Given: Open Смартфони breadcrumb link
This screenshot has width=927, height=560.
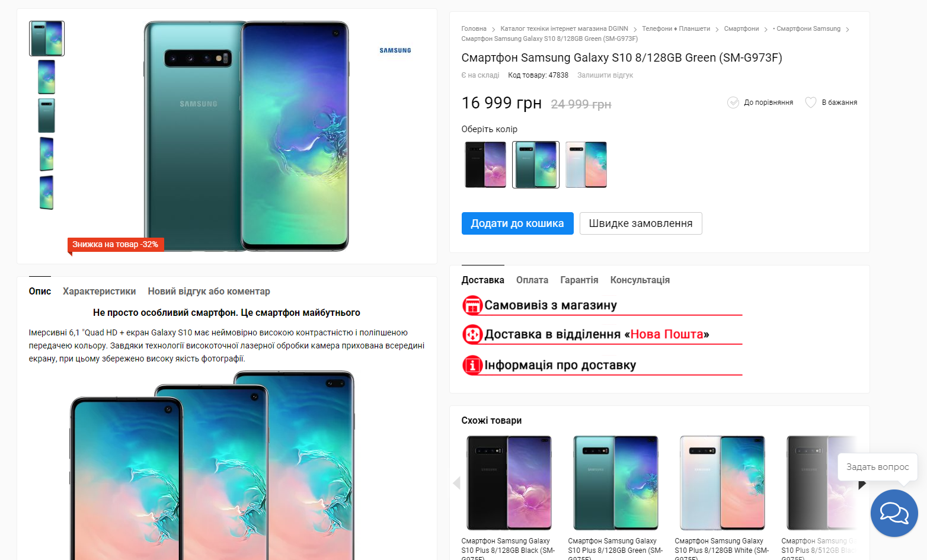Looking at the screenshot, I should [741, 28].
